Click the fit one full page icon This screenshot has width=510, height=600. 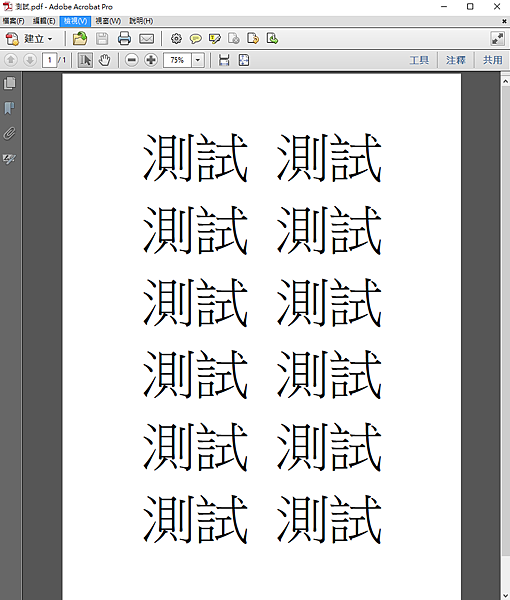(x=244, y=60)
